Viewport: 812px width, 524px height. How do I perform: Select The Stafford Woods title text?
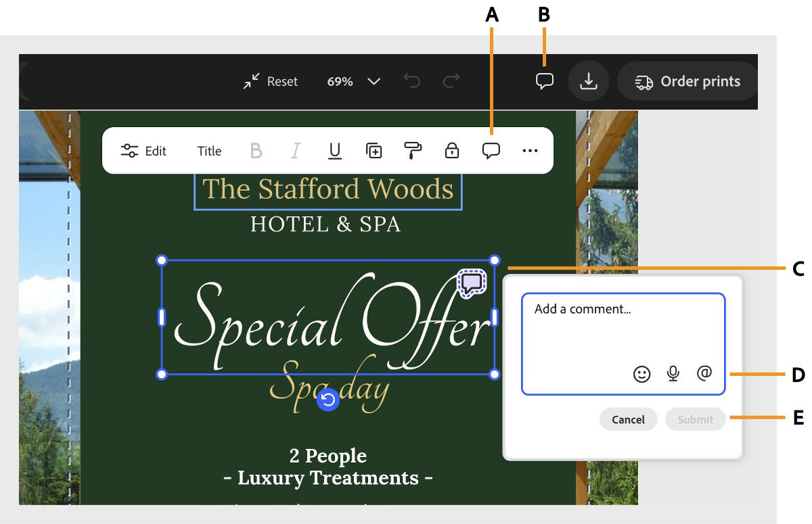[328, 189]
